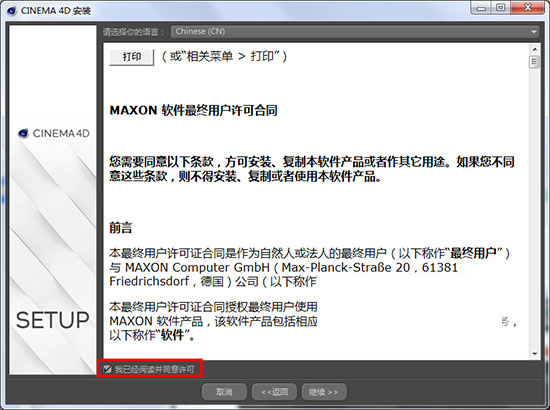Image resolution: width=550 pixels, height=410 pixels.
Task: Click the CINEMA 4D logo in left sidebar
Action: (54, 134)
